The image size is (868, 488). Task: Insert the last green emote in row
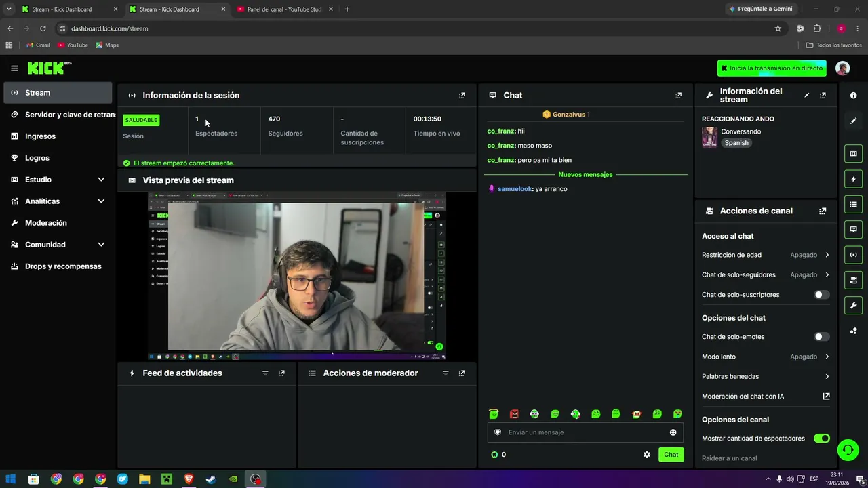point(677,414)
